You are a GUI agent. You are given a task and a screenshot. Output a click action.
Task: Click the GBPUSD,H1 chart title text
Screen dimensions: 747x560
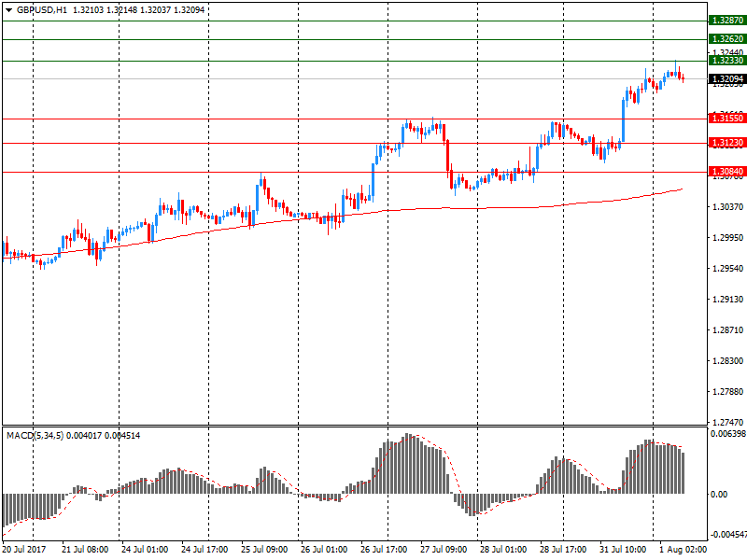[42, 10]
